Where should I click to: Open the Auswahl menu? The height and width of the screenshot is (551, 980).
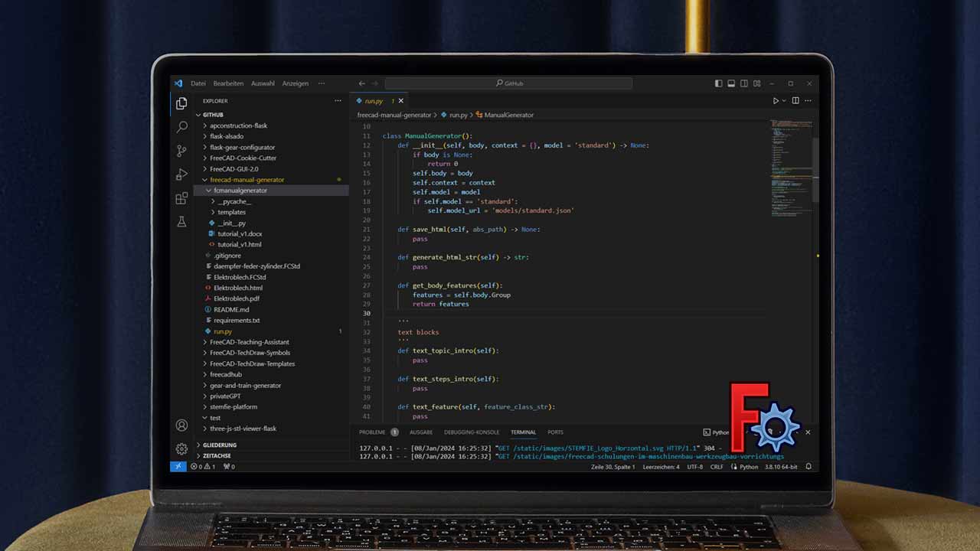(262, 83)
